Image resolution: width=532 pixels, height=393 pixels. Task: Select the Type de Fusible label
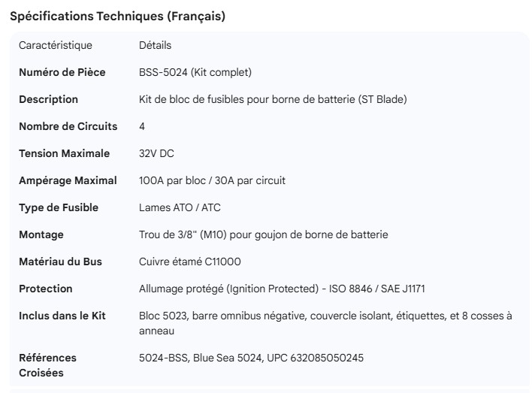[x=59, y=207]
